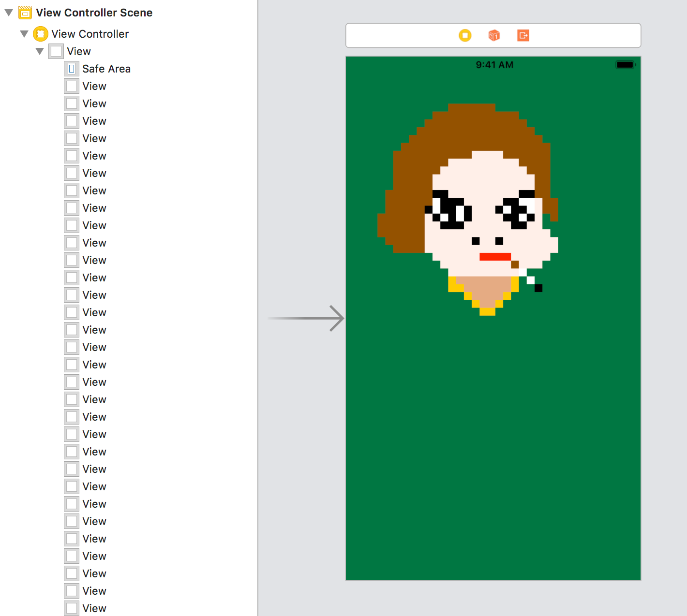Select the parent "View" row above Safe Area

point(129,51)
